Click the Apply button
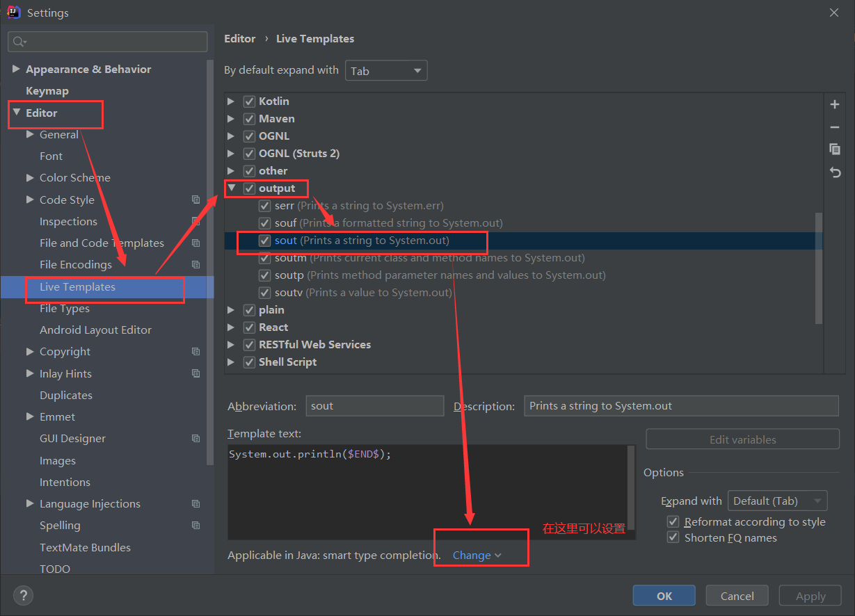 (x=810, y=596)
